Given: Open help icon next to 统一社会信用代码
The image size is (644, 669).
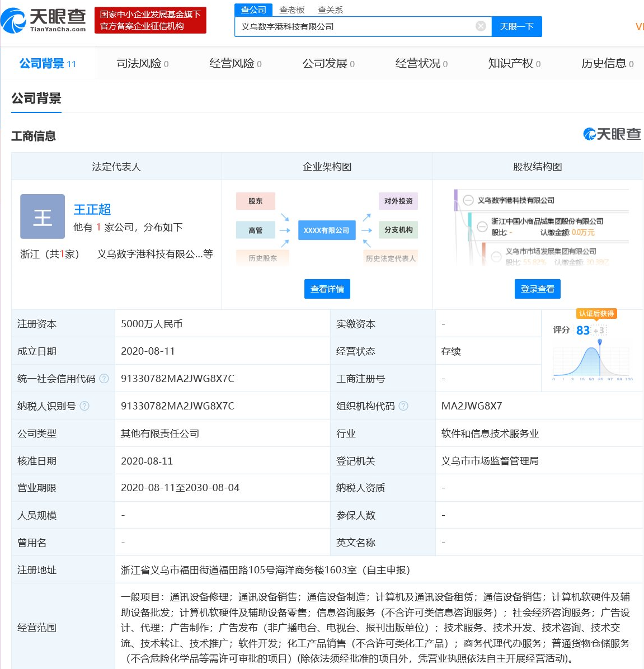Looking at the screenshot, I should click(x=104, y=379).
